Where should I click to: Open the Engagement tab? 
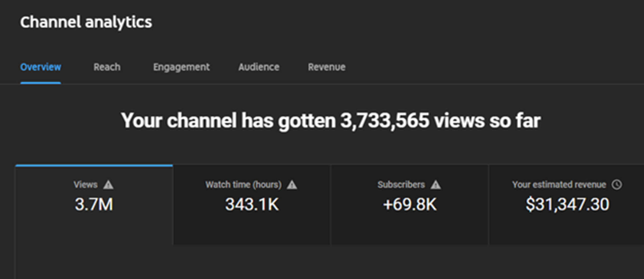[x=181, y=67]
